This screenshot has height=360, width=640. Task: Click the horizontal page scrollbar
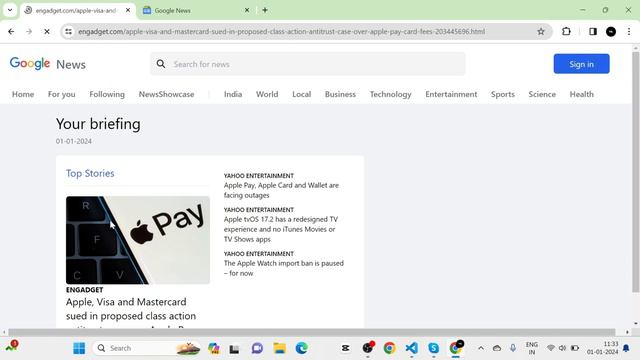pyautogui.click(x=312, y=332)
